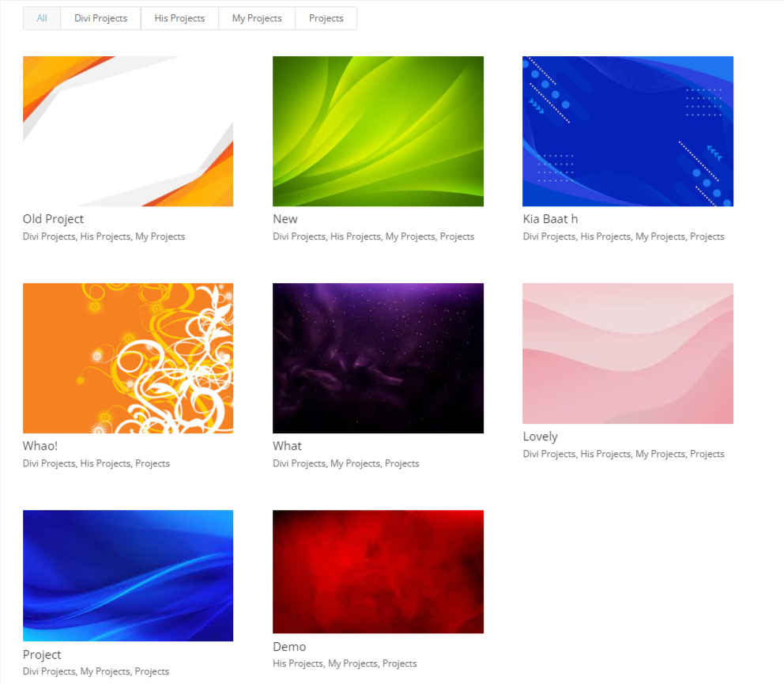
Task: Filter by His Projects tab
Action: pyautogui.click(x=179, y=18)
